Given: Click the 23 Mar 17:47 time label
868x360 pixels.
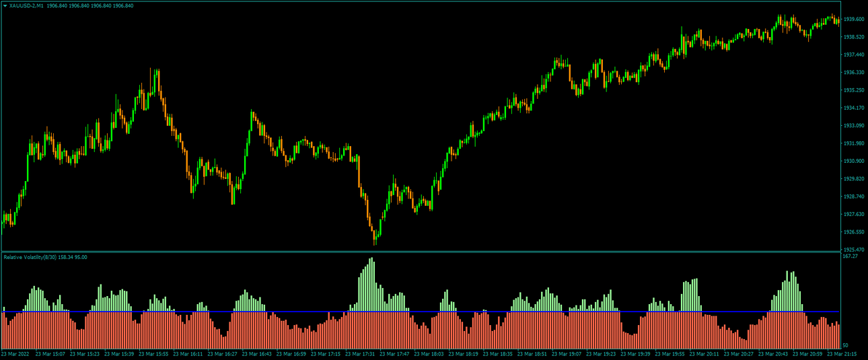Looking at the screenshot, I should point(394,354).
